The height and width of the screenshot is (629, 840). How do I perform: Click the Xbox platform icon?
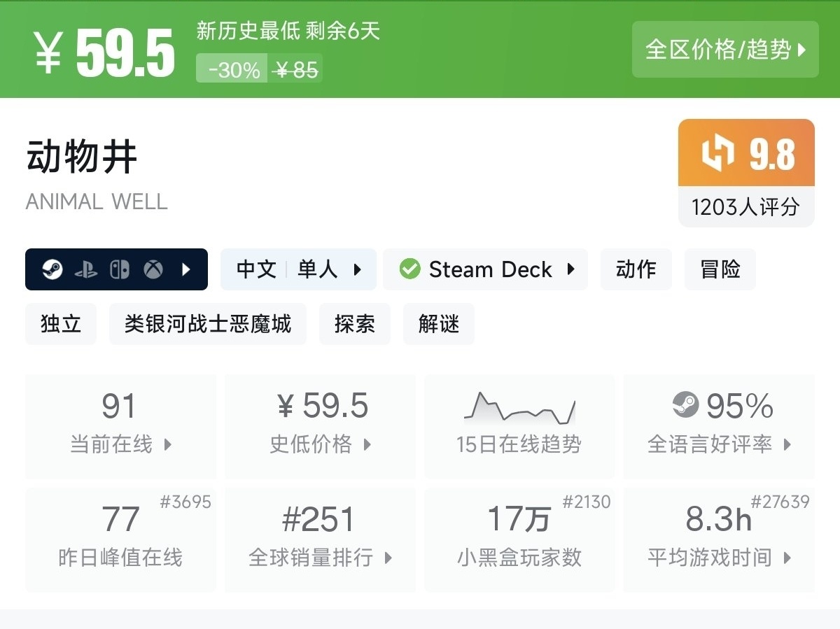pyautogui.click(x=153, y=269)
